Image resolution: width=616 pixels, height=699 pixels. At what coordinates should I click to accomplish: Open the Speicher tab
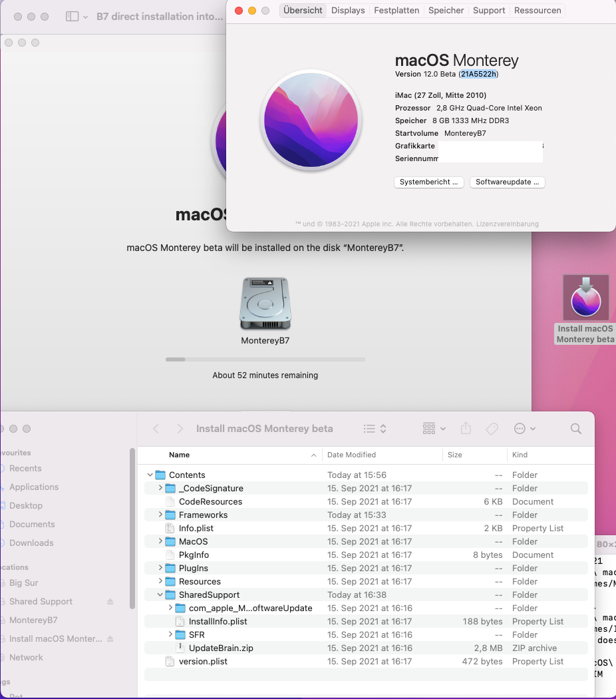(x=446, y=10)
